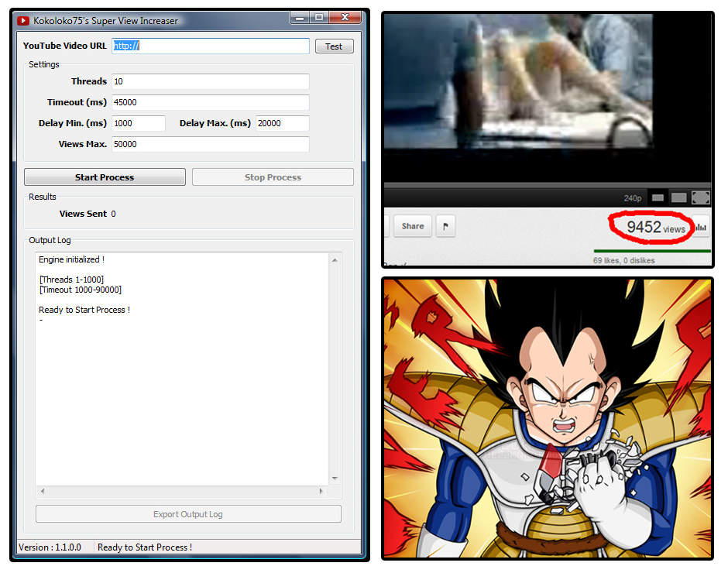The width and height of the screenshot is (728, 573).
Task: Click status bar 'Ready to Start Process !'
Action: [x=145, y=547]
